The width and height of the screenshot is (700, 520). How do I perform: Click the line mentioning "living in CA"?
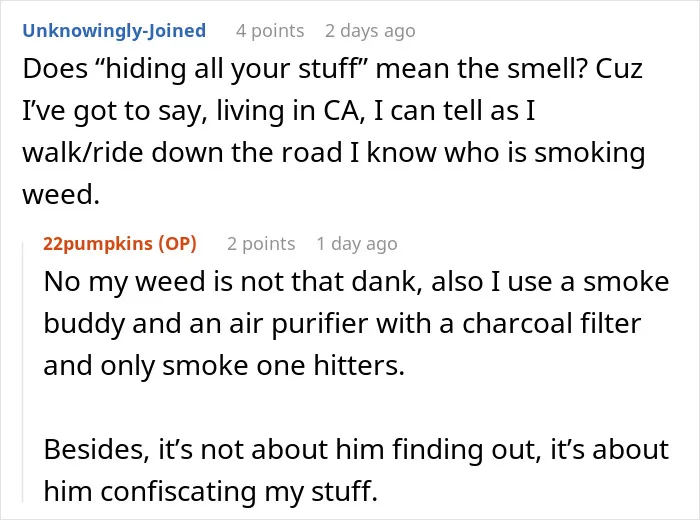coord(279,111)
